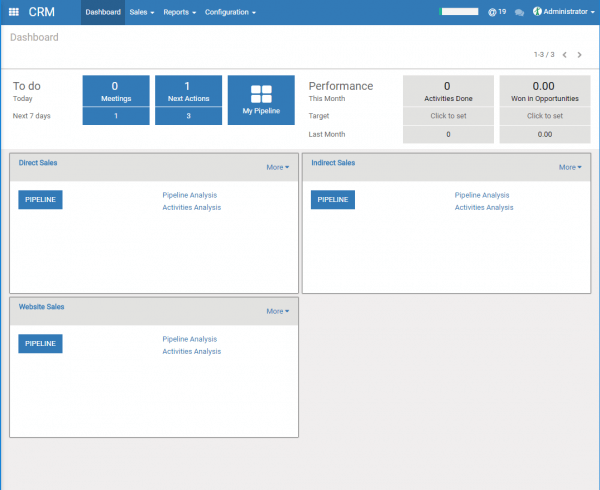Expand More menu in Direct Sales card
This screenshot has height=490, width=600.
point(278,167)
